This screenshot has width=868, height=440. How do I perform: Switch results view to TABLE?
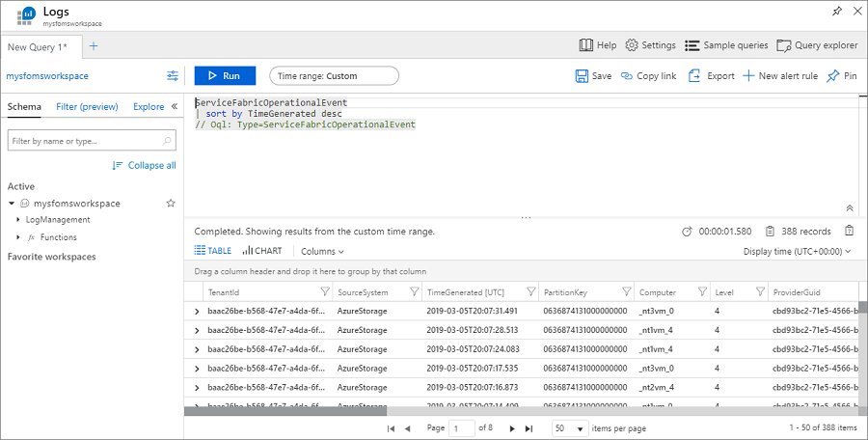click(213, 251)
